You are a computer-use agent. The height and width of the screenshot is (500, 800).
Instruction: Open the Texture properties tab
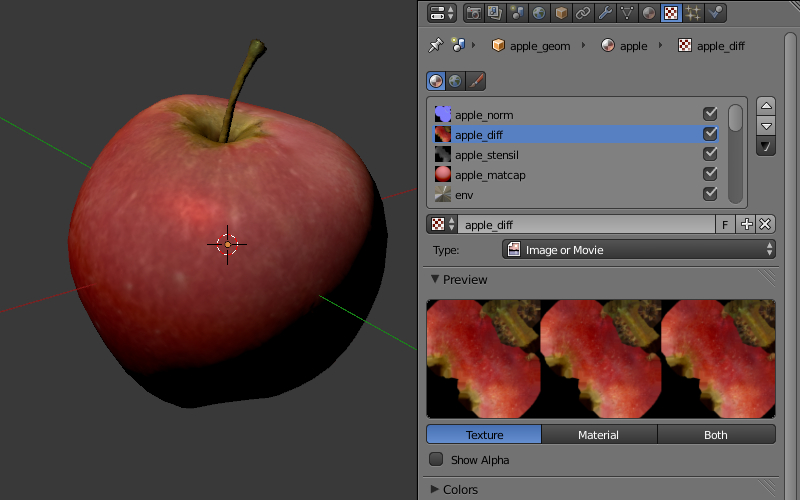[671, 13]
